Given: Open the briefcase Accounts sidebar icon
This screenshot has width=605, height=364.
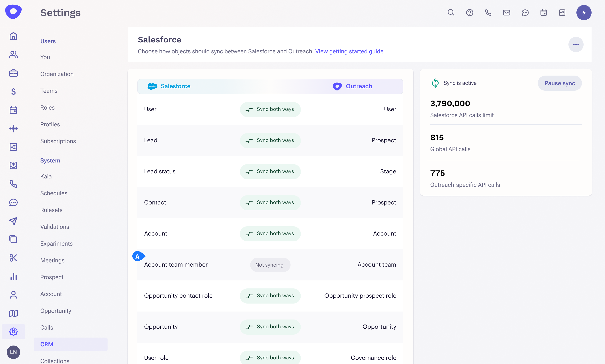Looking at the screenshot, I should tap(13, 73).
